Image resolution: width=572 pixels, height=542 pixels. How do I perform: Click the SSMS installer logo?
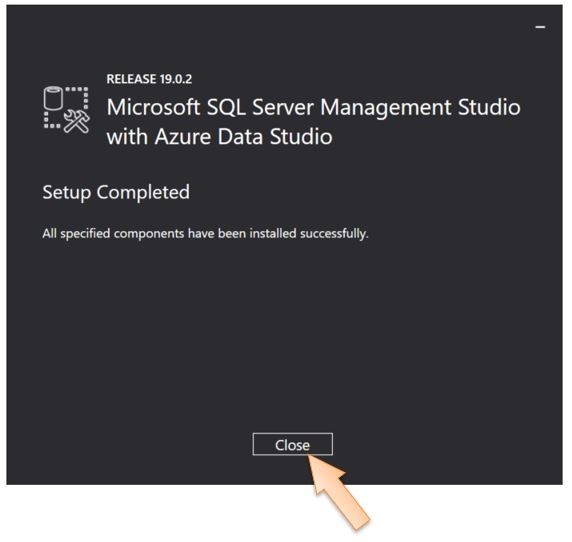(66, 110)
